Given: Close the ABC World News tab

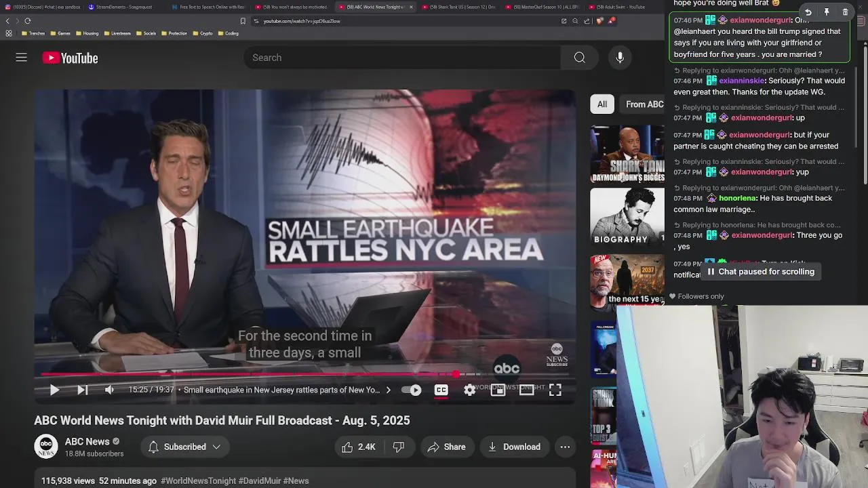Looking at the screenshot, I should 411,7.
